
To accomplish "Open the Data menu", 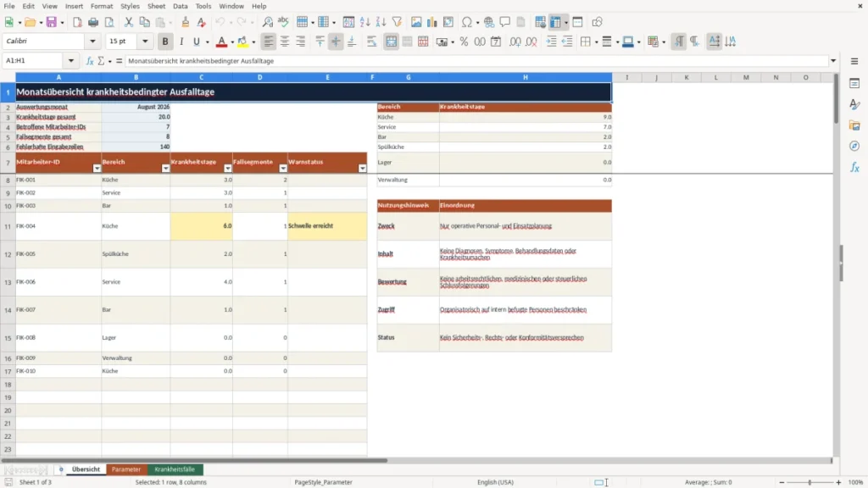I will [180, 6].
